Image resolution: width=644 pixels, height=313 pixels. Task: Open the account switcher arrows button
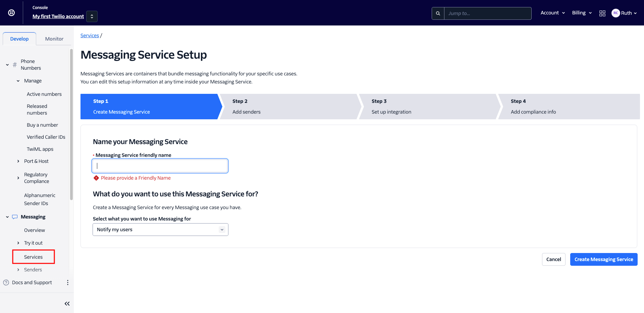point(92,16)
